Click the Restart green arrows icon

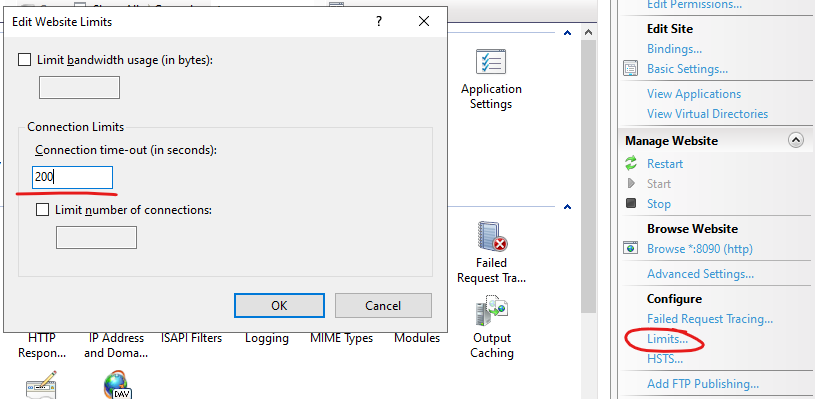[x=631, y=164]
